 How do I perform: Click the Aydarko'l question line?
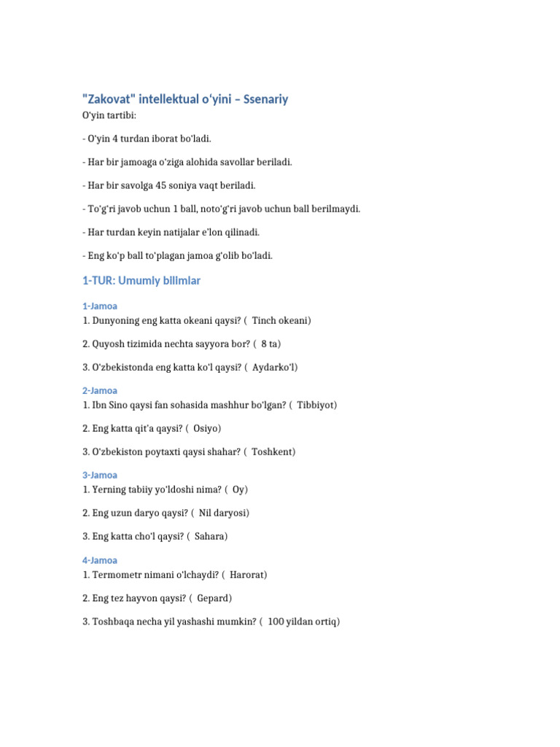point(190,367)
